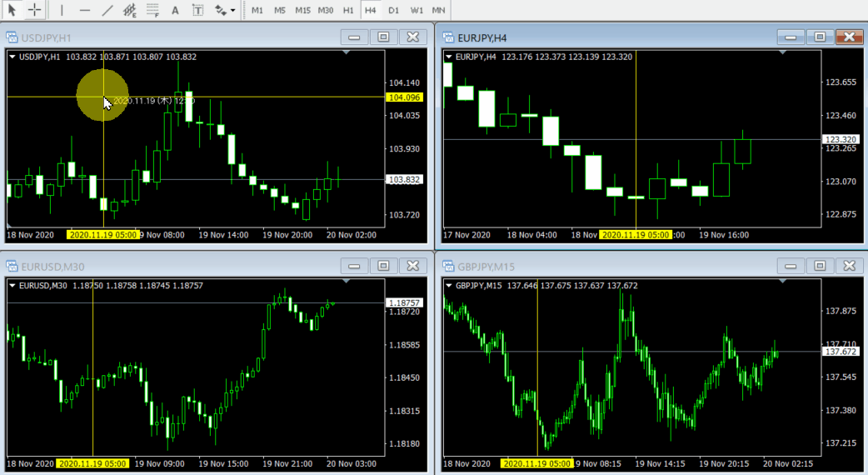
Task: Switch to M30 timeframe
Action: pyautogui.click(x=326, y=10)
